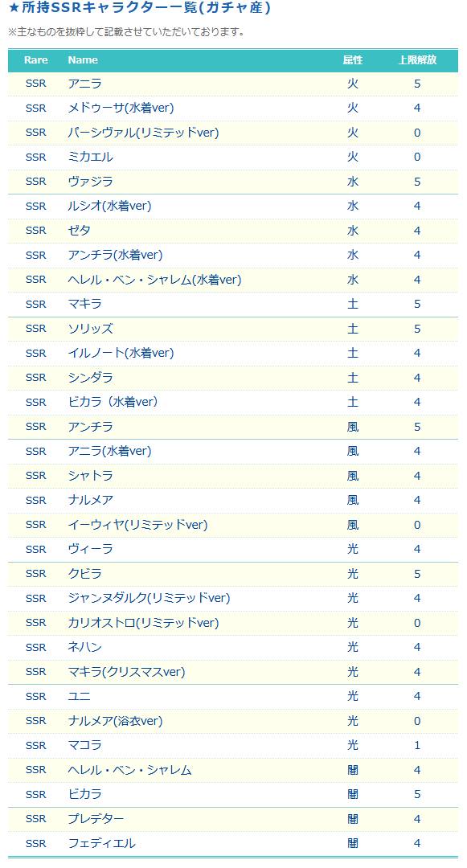The width and height of the screenshot is (467, 868).
Task: Click the パーシヴァル(リミテッドver) name
Action: (143, 133)
